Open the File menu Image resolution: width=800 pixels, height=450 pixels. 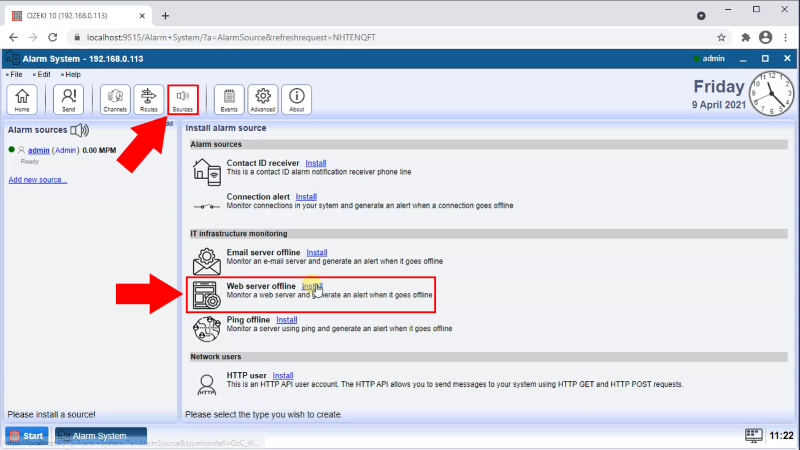[x=16, y=74]
